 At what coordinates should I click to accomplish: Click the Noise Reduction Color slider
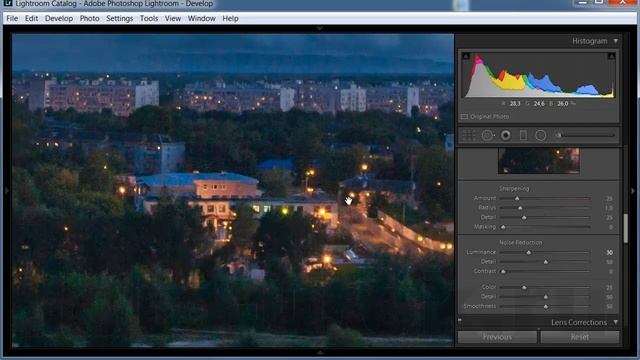tap(544, 288)
